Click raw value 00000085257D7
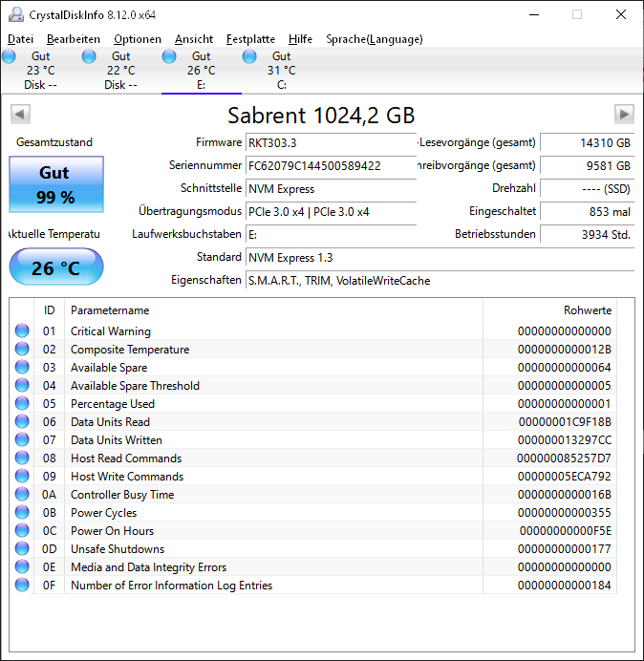644x661 pixels. point(564,458)
